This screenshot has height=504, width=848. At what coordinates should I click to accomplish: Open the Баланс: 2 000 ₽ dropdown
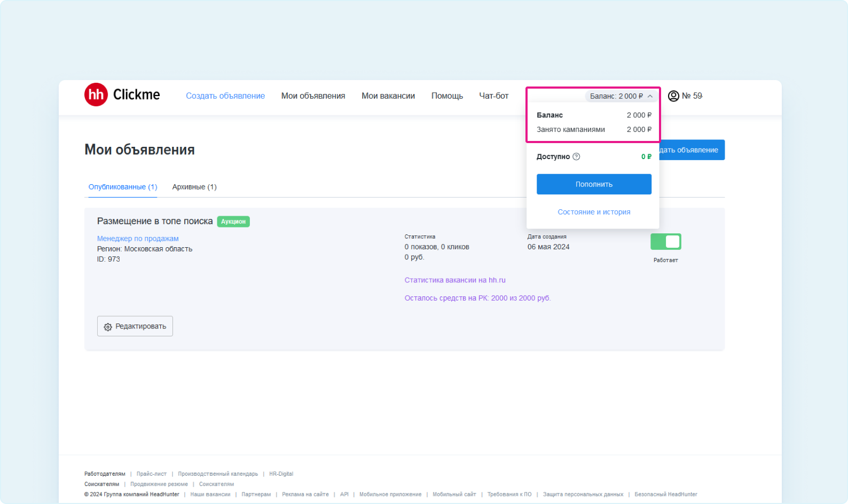click(x=621, y=96)
